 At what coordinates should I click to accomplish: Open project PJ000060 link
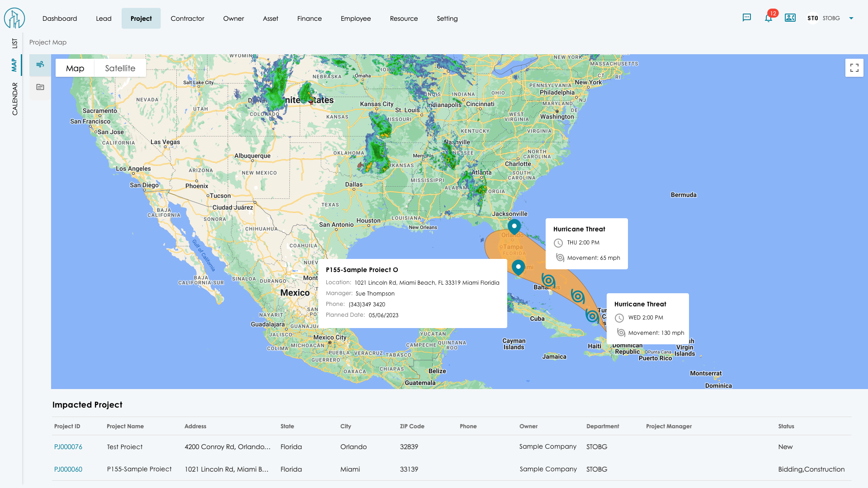click(x=68, y=469)
